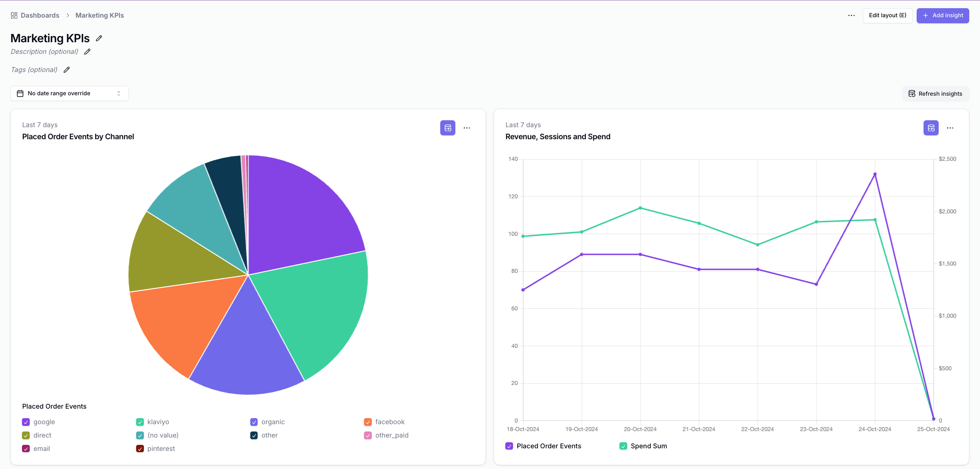This screenshot has width=980, height=469.
Task: Click the Add insight button
Action: click(943, 16)
